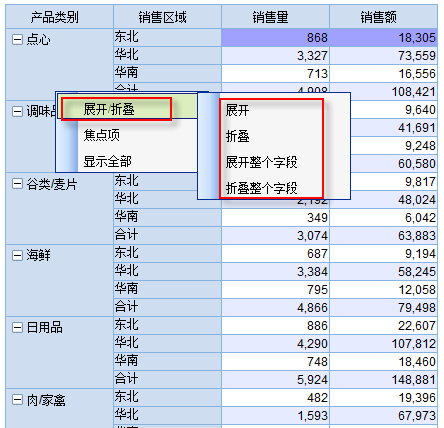Select 折叠整个字段 in the submenu

(x=261, y=188)
